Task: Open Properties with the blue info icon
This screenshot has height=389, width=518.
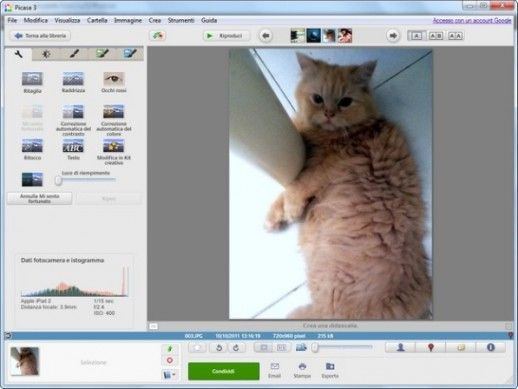Action: pyautogui.click(x=491, y=347)
